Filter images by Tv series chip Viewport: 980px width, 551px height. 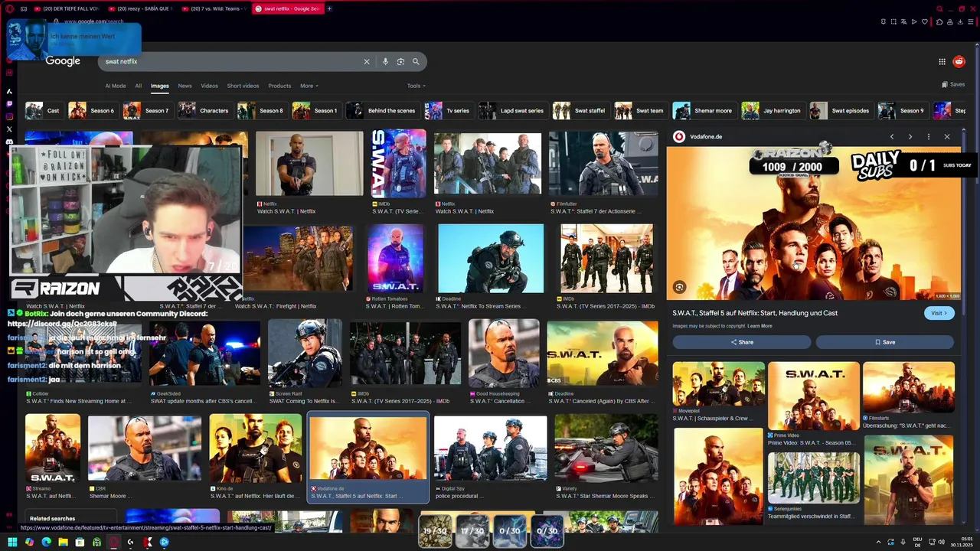click(448, 111)
